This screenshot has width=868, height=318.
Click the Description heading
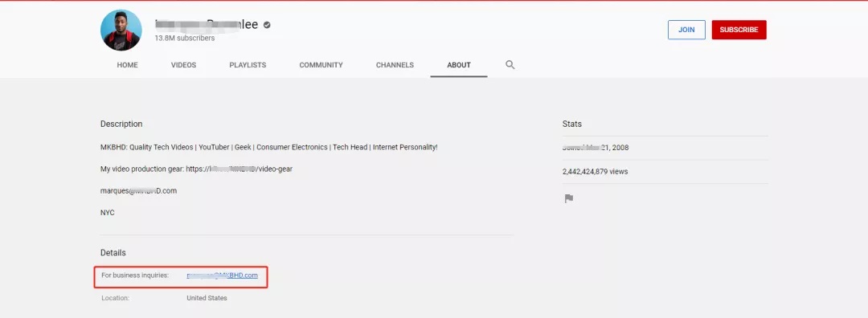click(x=121, y=124)
